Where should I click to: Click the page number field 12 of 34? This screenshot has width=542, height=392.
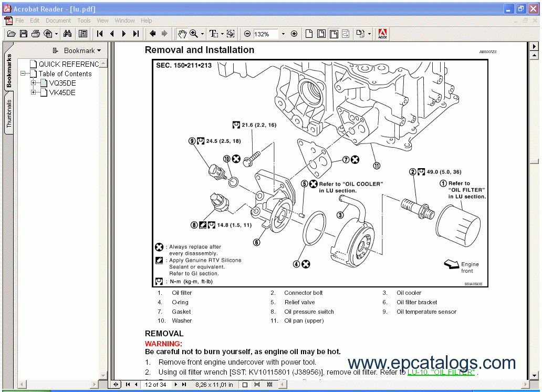[156, 385]
